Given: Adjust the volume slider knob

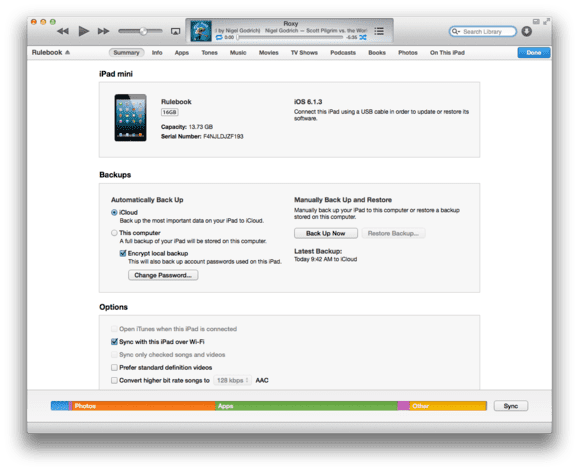Looking at the screenshot, I should point(143,31).
